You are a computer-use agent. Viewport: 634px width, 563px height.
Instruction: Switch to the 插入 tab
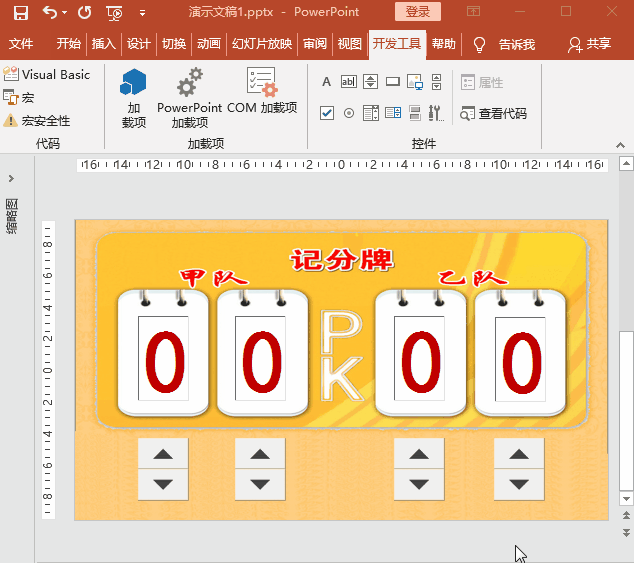[x=104, y=43]
